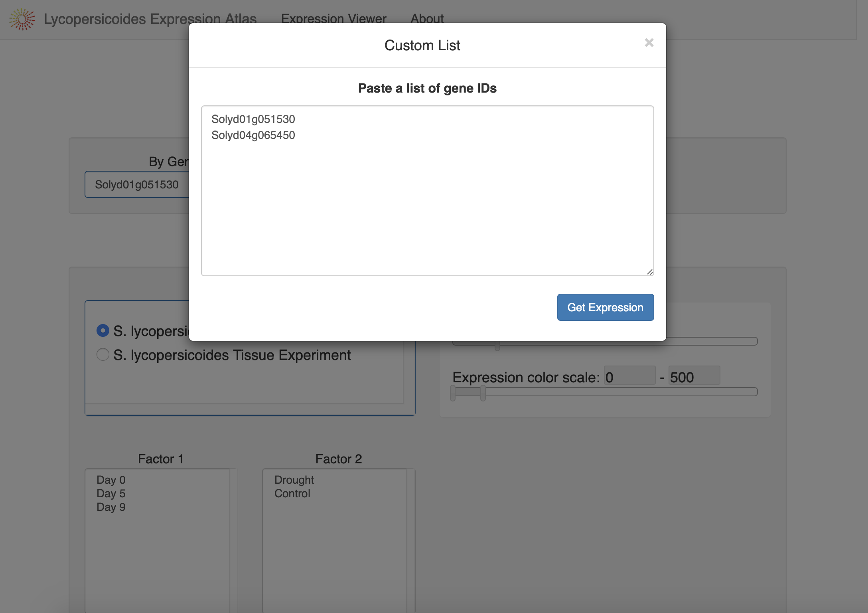Viewport: 868px width, 613px height.
Task: Select Day 0 in Factor 1 list
Action: click(111, 480)
